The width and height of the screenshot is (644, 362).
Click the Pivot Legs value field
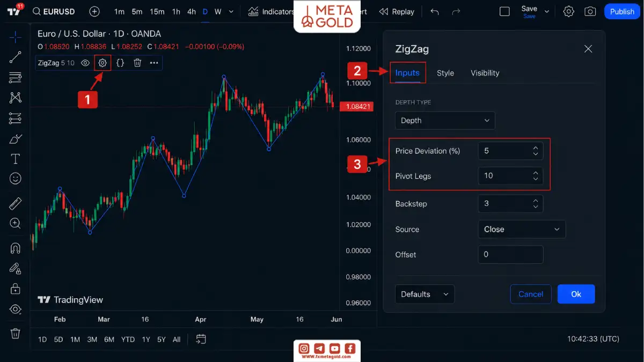tap(510, 175)
